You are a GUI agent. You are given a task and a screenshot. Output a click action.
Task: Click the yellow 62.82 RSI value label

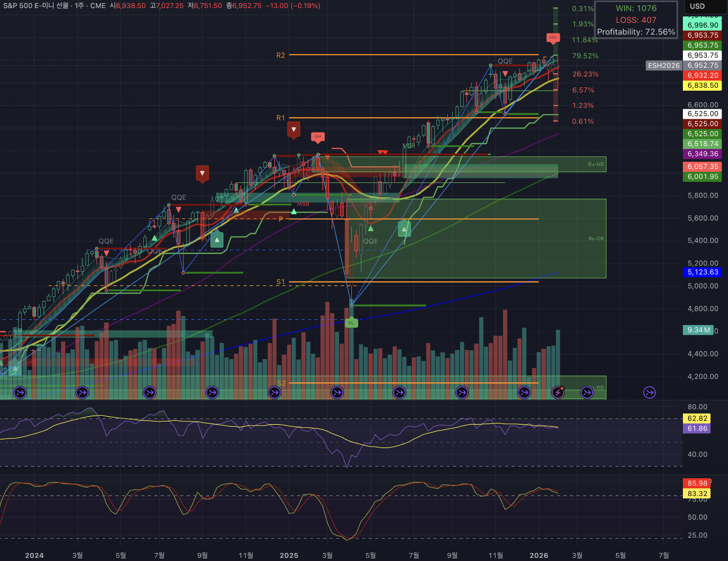(697, 418)
